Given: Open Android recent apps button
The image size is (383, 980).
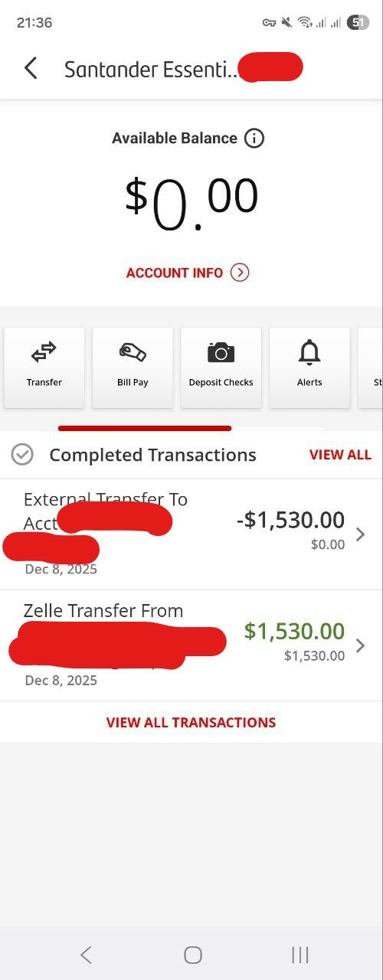Looking at the screenshot, I should (x=300, y=954).
